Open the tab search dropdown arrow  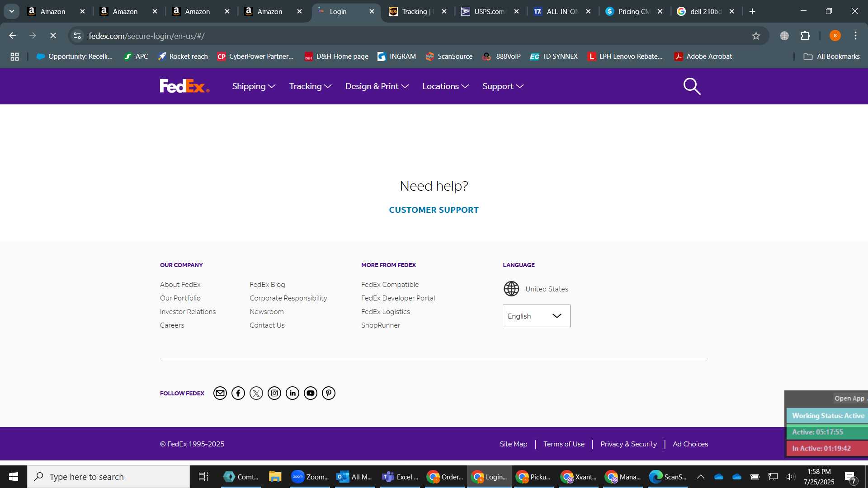point(12,11)
